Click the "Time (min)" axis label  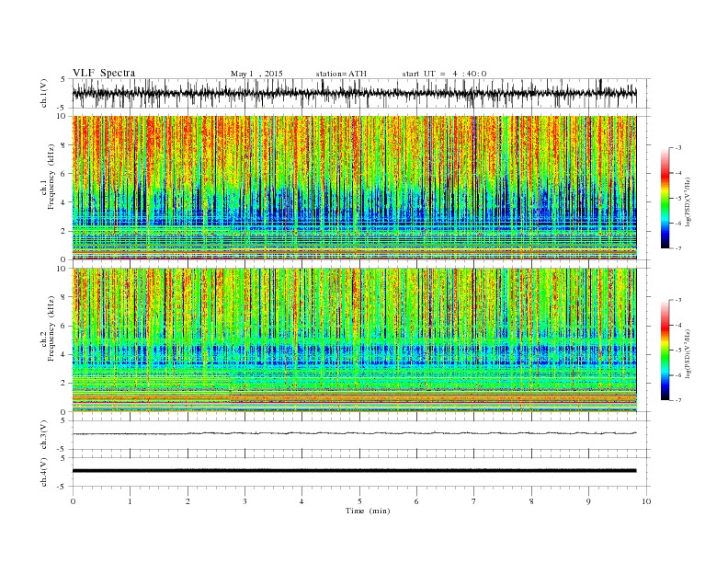click(368, 511)
